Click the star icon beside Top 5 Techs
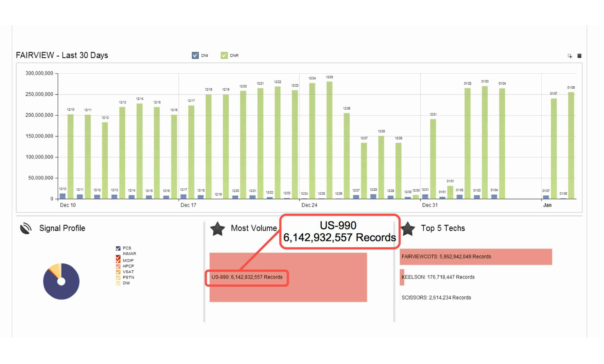This screenshot has height=364, width=604. (408, 229)
